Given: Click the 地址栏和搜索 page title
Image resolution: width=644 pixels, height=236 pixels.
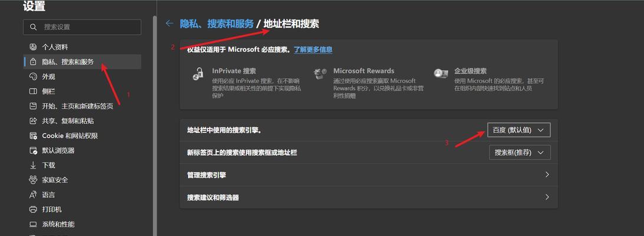Looking at the screenshot, I should click(291, 24).
